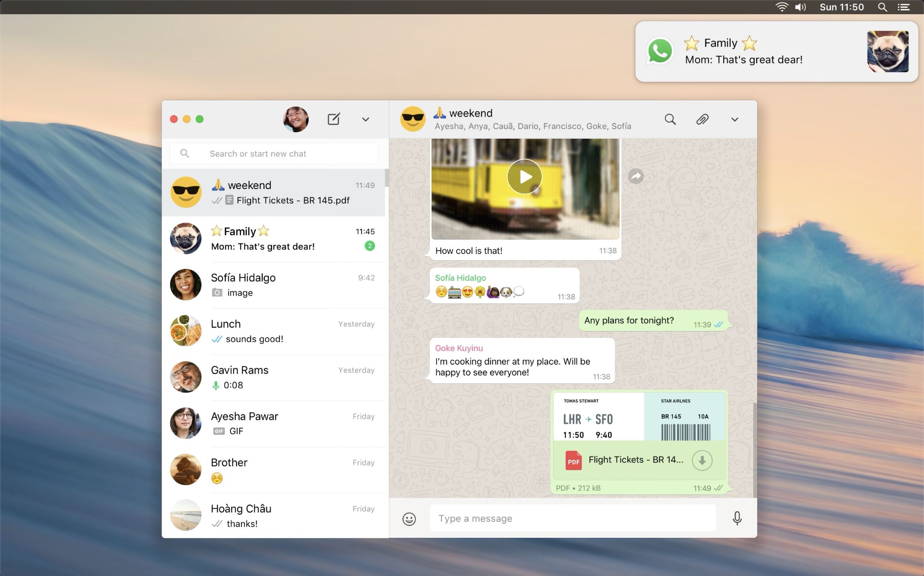924x576 pixels.
Task: Click the emoji/smiley icon in message bar
Action: click(x=409, y=518)
